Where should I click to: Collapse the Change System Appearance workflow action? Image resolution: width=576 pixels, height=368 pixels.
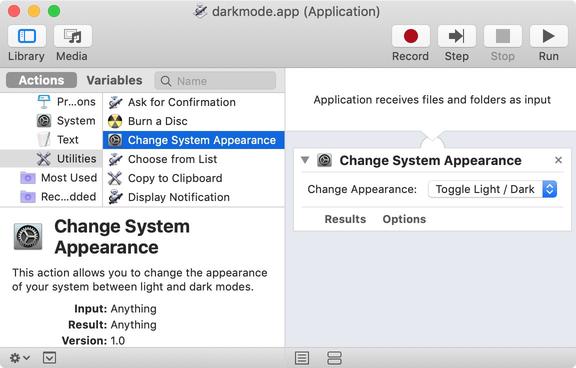[x=305, y=160]
